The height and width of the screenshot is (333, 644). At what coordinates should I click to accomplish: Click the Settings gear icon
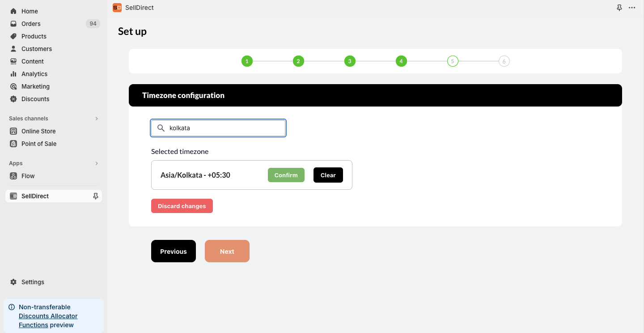coord(13,282)
